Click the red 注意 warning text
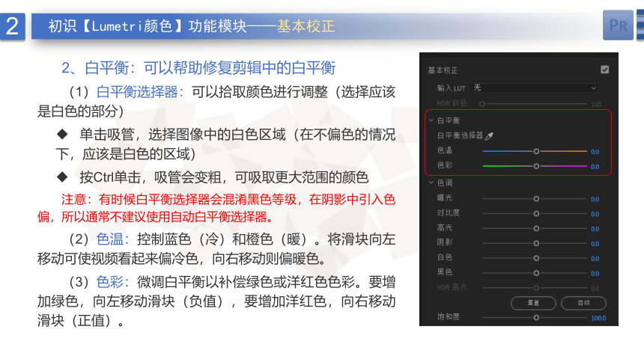 [216, 208]
